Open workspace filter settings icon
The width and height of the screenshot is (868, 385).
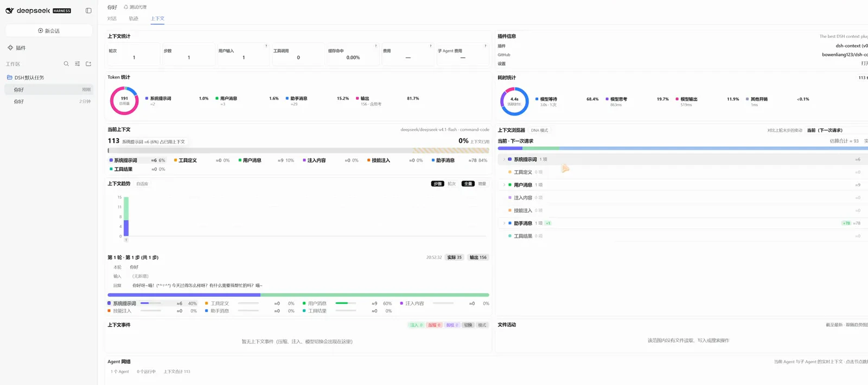pos(78,63)
